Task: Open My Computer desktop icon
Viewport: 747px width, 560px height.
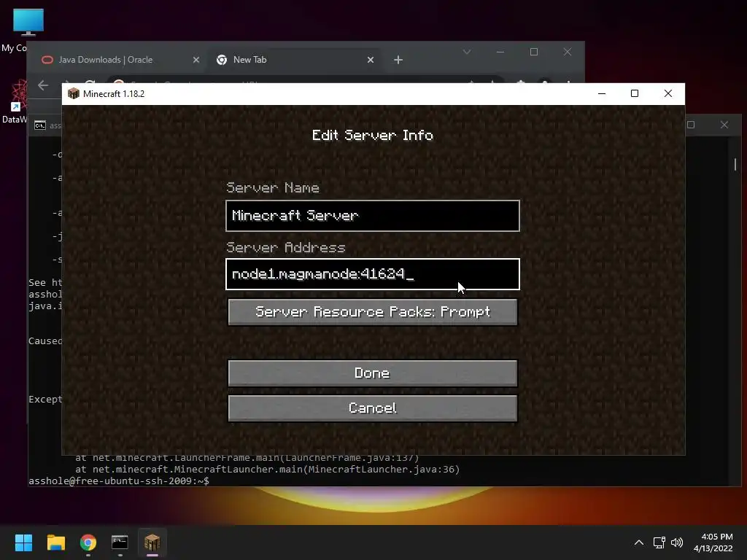Action: click(x=28, y=23)
